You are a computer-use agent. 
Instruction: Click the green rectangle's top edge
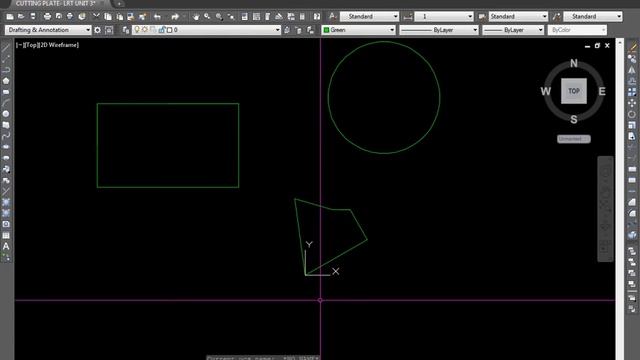click(168, 104)
